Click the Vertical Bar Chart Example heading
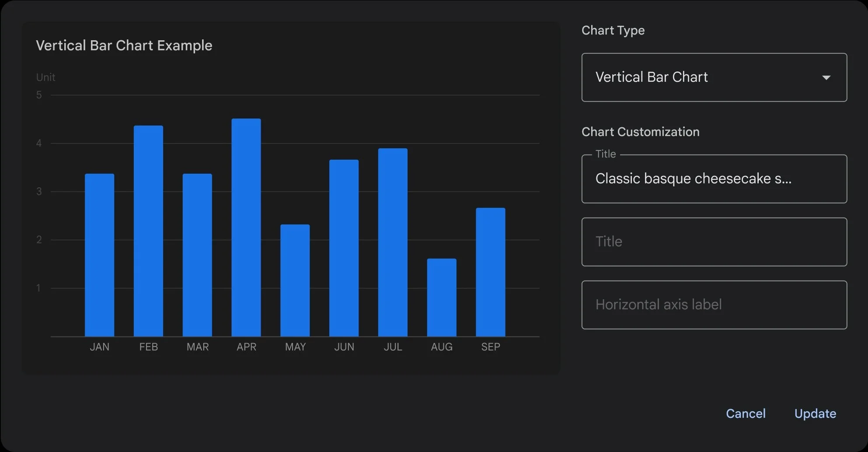868x452 pixels. point(124,46)
